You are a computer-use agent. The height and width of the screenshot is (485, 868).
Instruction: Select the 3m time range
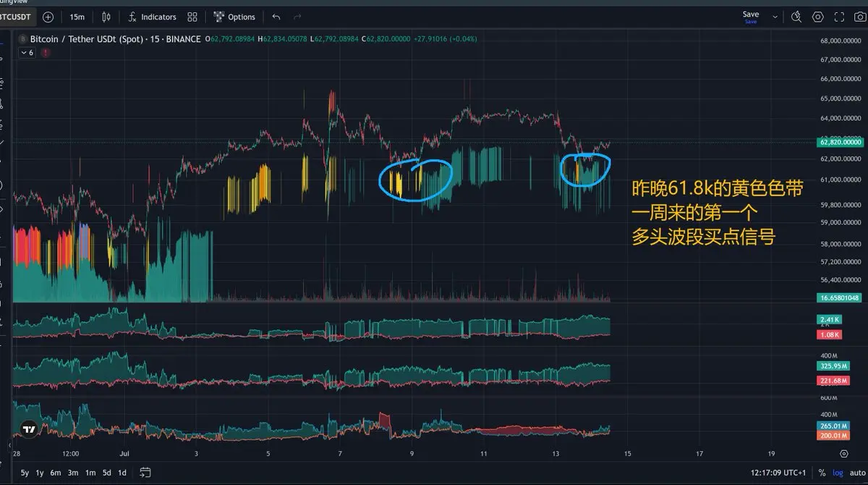click(x=73, y=473)
